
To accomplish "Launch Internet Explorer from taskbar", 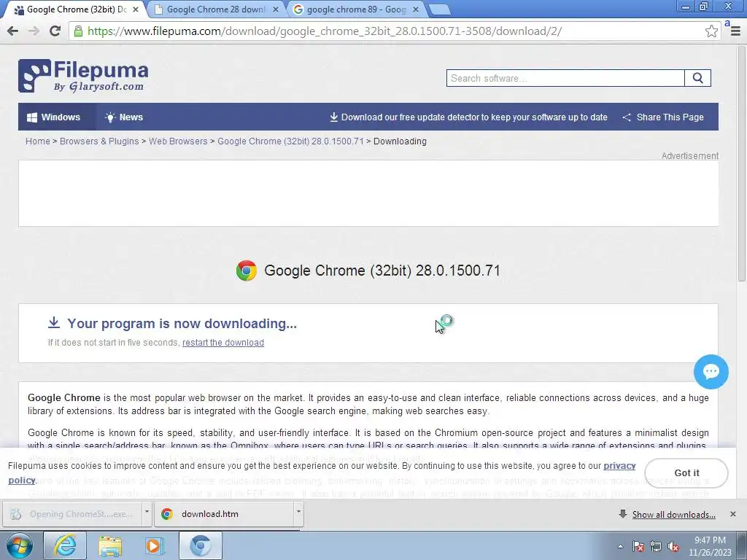I will [65, 545].
